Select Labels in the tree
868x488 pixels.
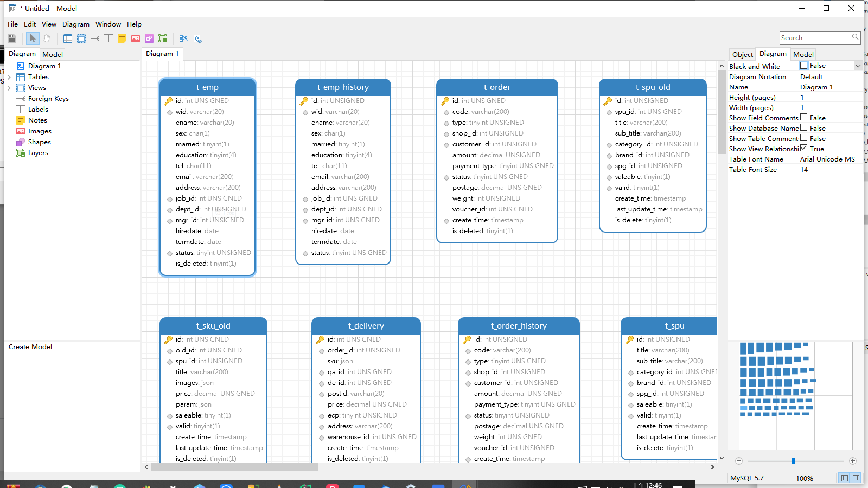click(x=38, y=110)
